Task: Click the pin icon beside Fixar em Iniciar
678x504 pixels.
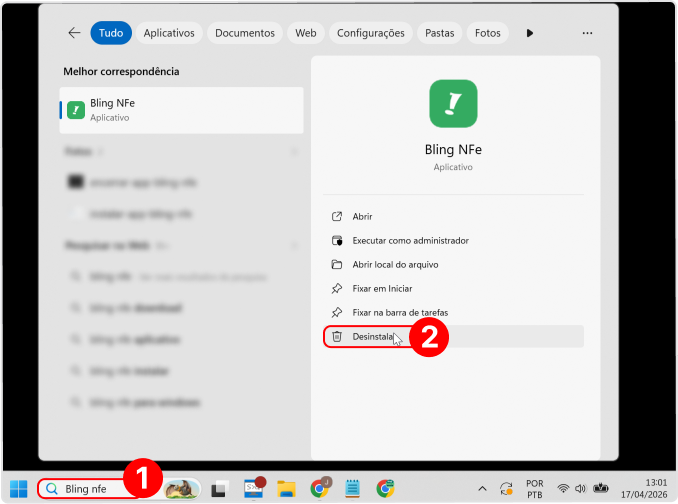Action: point(337,288)
